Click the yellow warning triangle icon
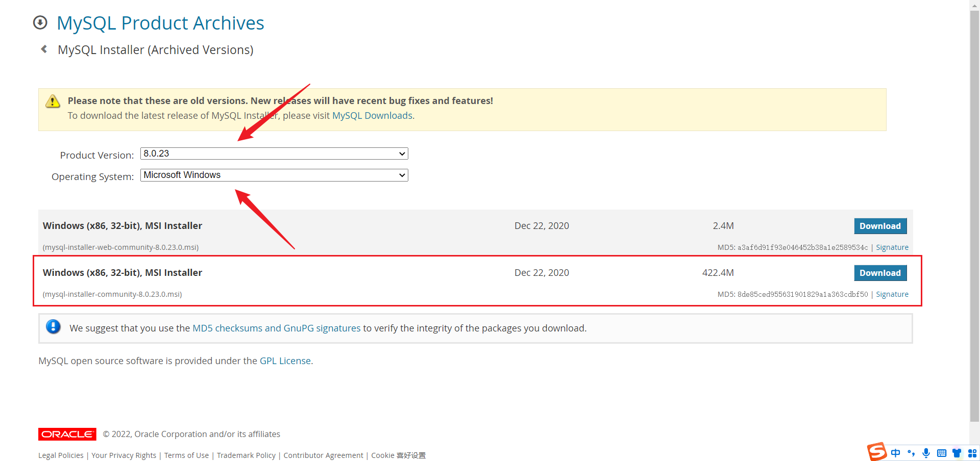980x461 pixels. click(x=53, y=101)
